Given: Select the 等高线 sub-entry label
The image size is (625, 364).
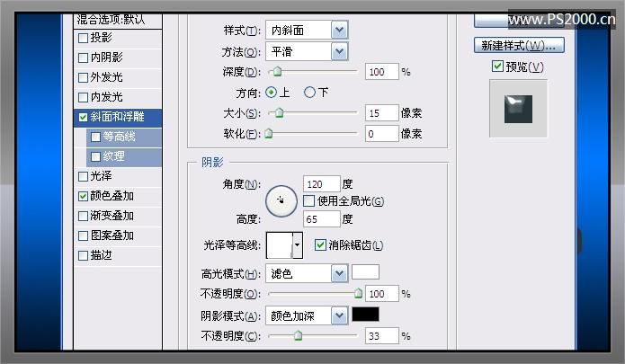Looking at the screenshot, I should pos(120,137).
